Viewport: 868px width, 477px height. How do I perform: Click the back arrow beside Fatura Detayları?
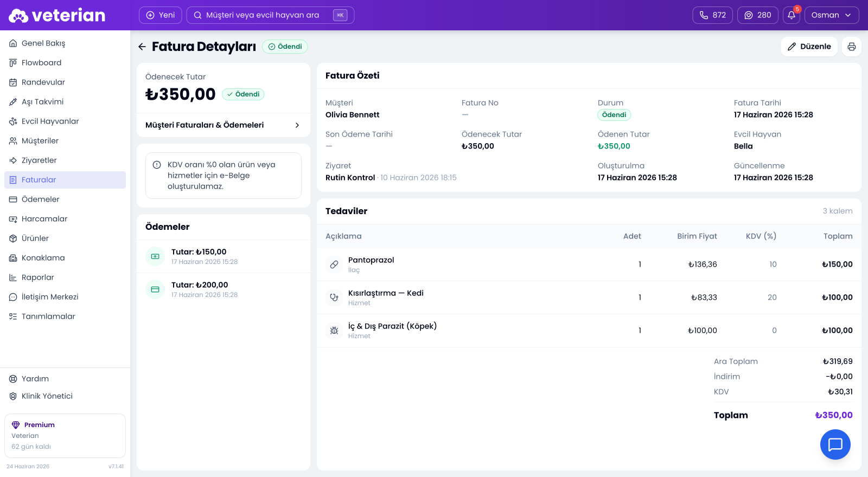coord(142,47)
